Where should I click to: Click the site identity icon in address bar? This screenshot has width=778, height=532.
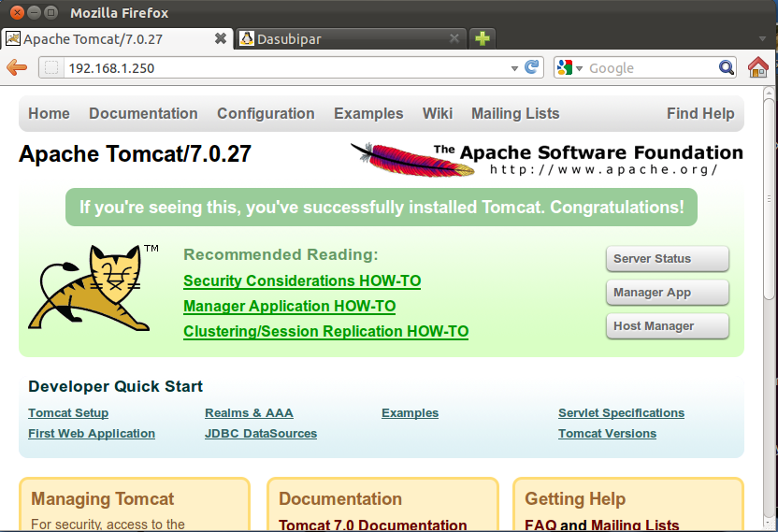[51, 67]
